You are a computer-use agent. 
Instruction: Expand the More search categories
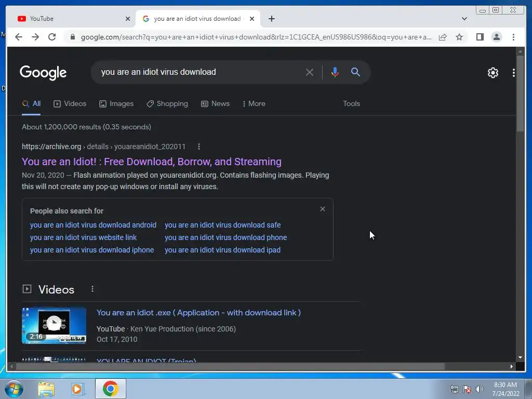click(254, 104)
